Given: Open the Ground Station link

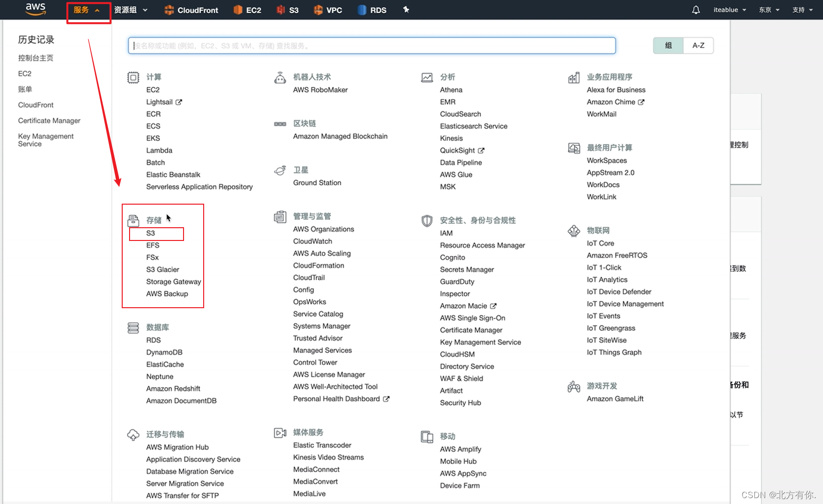Looking at the screenshot, I should point(317,183).
